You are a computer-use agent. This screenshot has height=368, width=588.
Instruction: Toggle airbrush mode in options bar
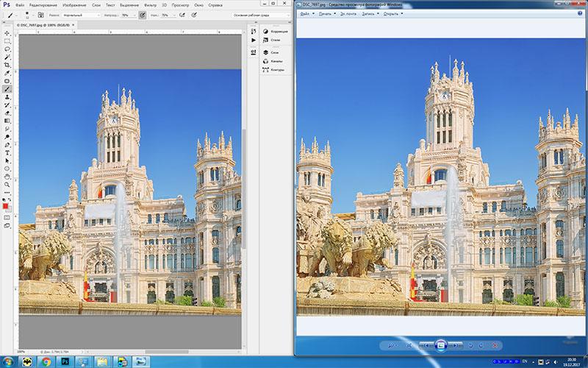tap(182, 15)
